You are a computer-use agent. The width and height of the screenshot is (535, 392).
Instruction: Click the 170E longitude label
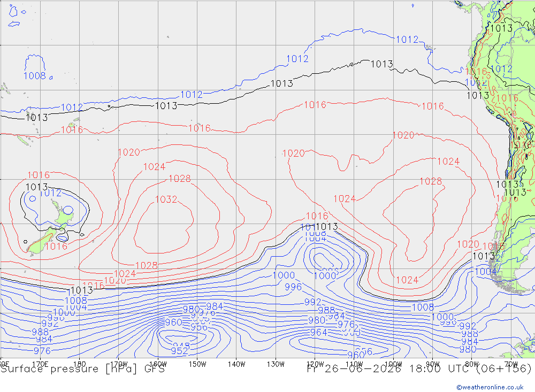(x=40, y=364)
